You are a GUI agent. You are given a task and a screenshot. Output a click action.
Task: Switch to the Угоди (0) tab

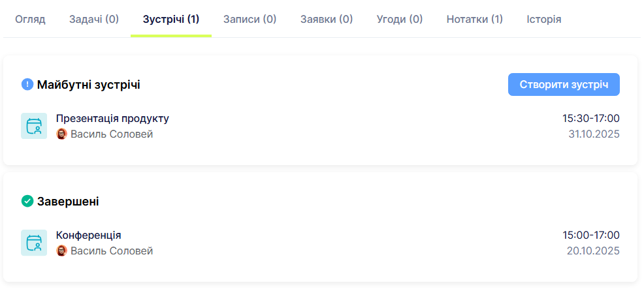click(400, 19)
